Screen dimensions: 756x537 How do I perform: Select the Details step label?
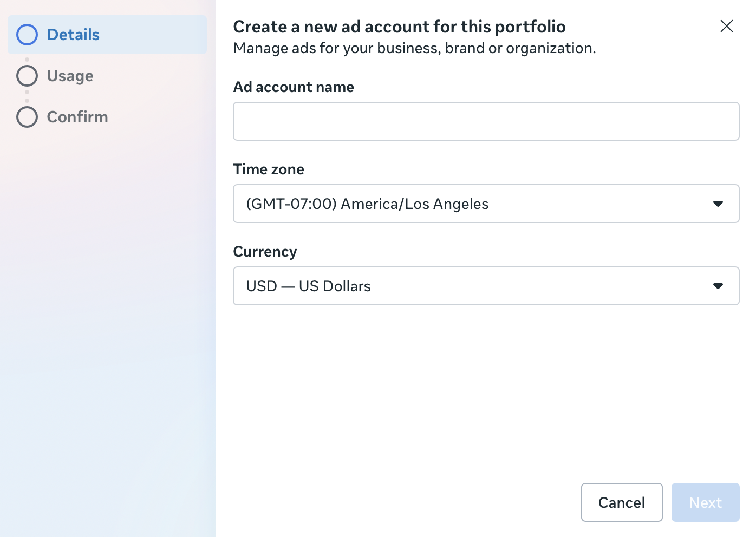(x=73, y=35)
